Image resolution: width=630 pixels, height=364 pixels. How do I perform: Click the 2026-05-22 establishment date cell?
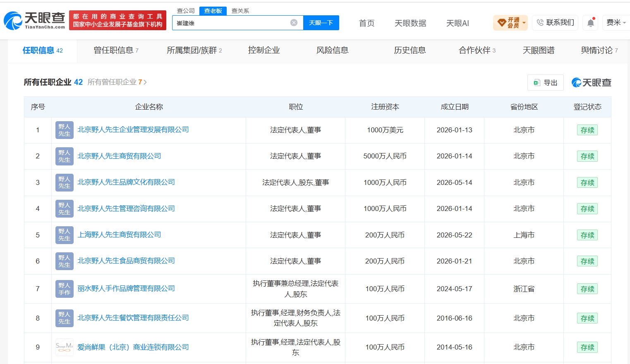pos(455,235)
